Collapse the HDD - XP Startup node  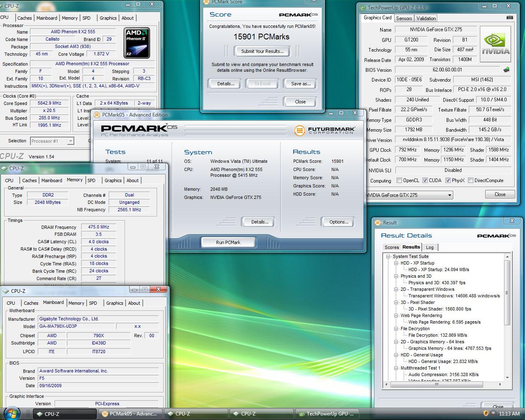tap(396, 263)
